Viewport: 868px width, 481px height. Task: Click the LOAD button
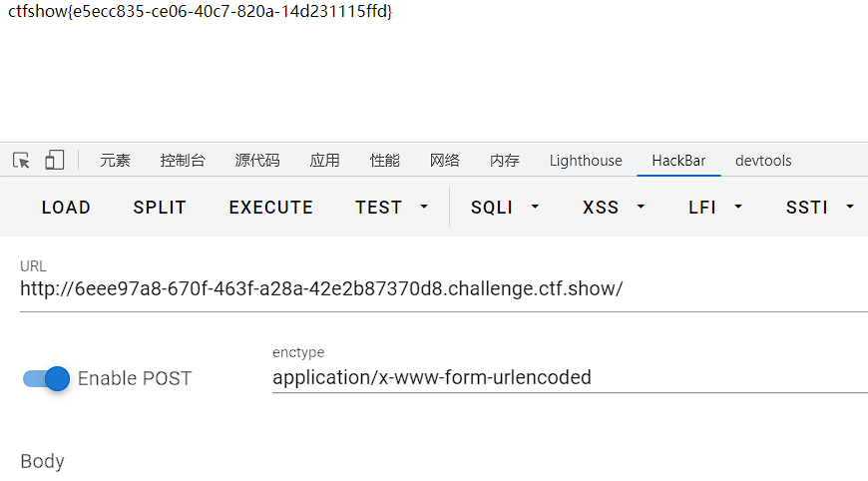[x=66, y=207]
